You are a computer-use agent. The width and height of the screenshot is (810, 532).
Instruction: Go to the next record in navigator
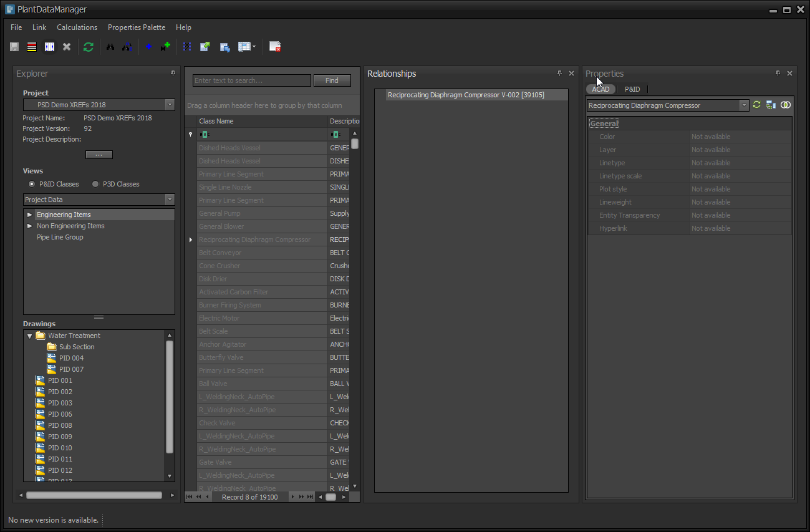pyautogui.click(x=292, y=497)
